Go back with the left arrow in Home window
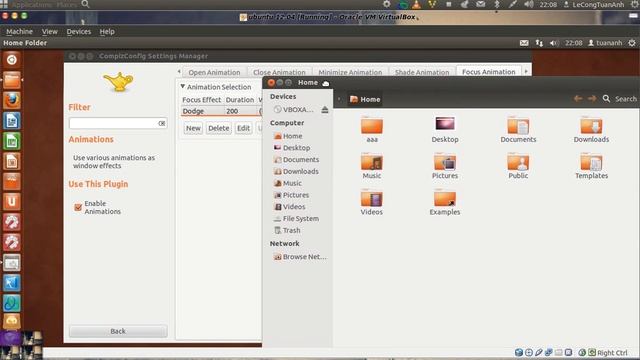The height and width of the screenshot is (360, 640). (578, 99)
